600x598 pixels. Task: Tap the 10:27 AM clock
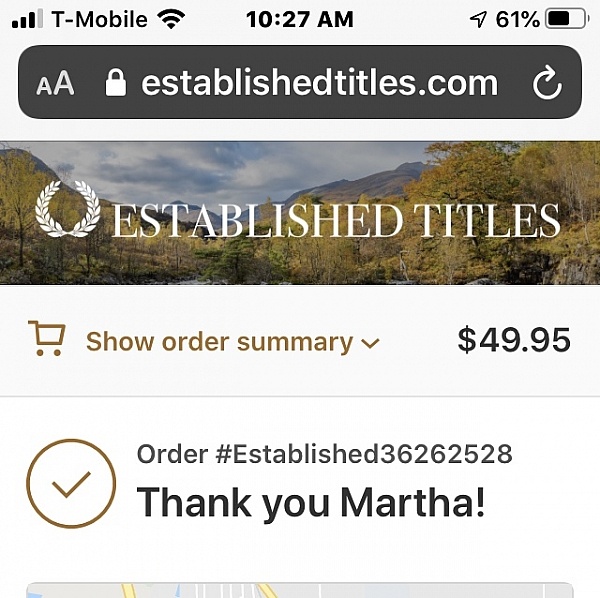tap(299, 19)
